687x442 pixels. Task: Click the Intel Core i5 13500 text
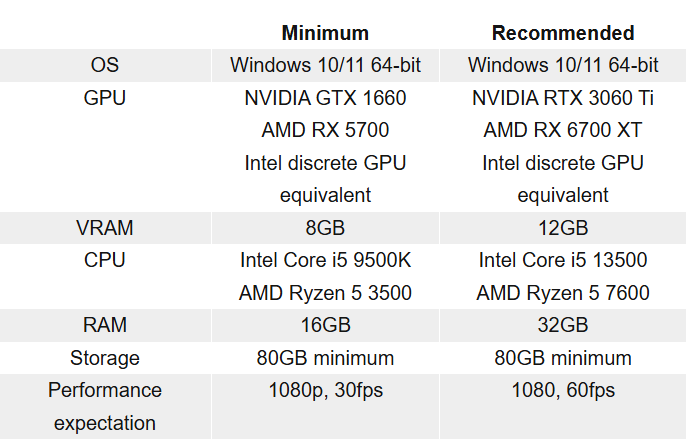563,260
